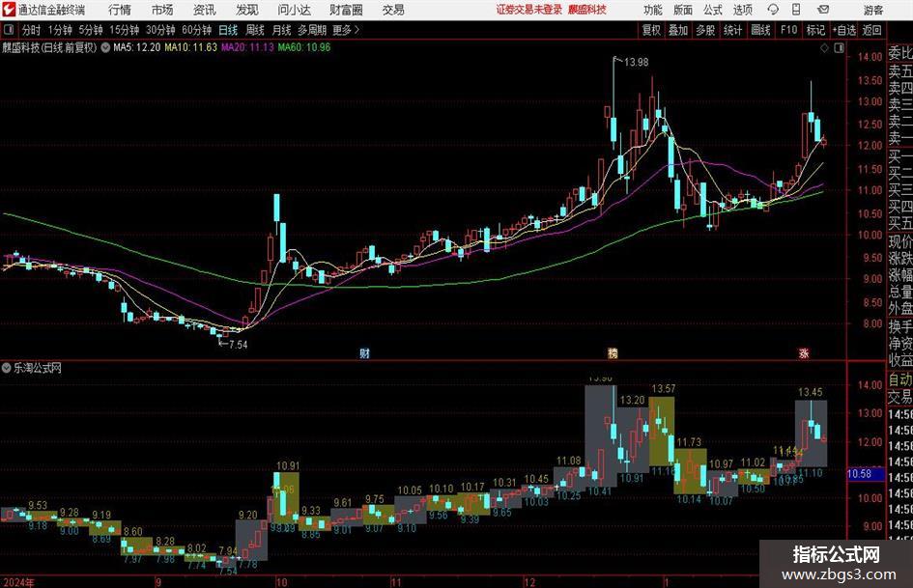Click the MA20: 11.13 indicator label
This screenshot has width=913, height=588.
(247, 47)
